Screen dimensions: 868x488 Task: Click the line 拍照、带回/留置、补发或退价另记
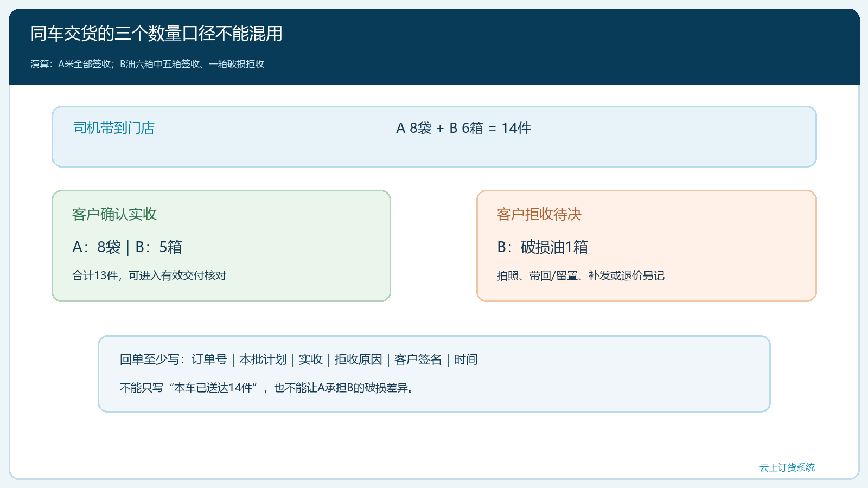coord(580,275)
